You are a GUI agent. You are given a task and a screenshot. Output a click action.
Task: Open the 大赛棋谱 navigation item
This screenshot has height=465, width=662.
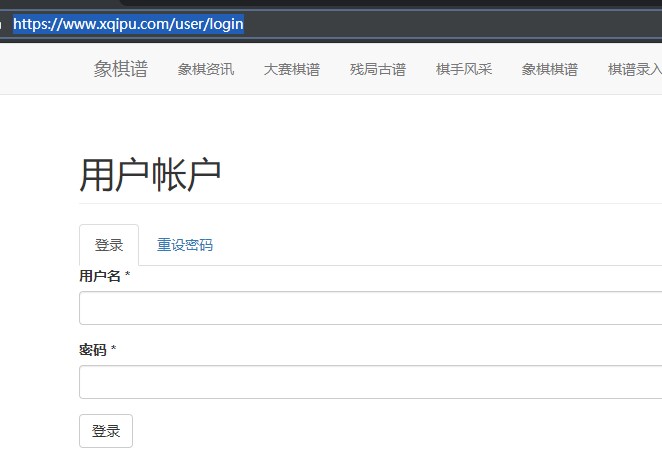292,69
